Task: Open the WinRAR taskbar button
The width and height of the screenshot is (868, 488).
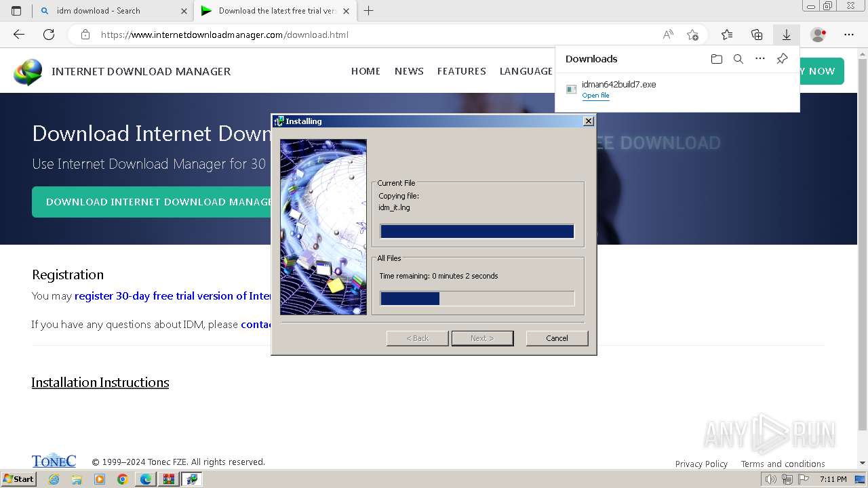Action: point(169,479)
